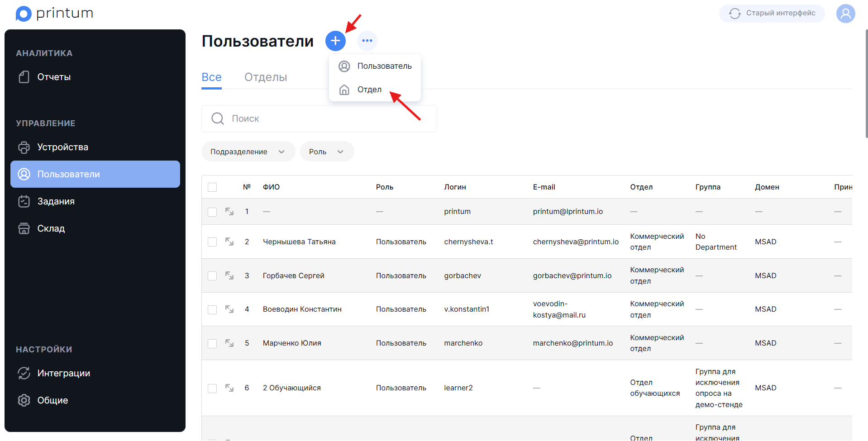Click the learner2 login cell
The image size is (868, 441).
pos(458,388)
